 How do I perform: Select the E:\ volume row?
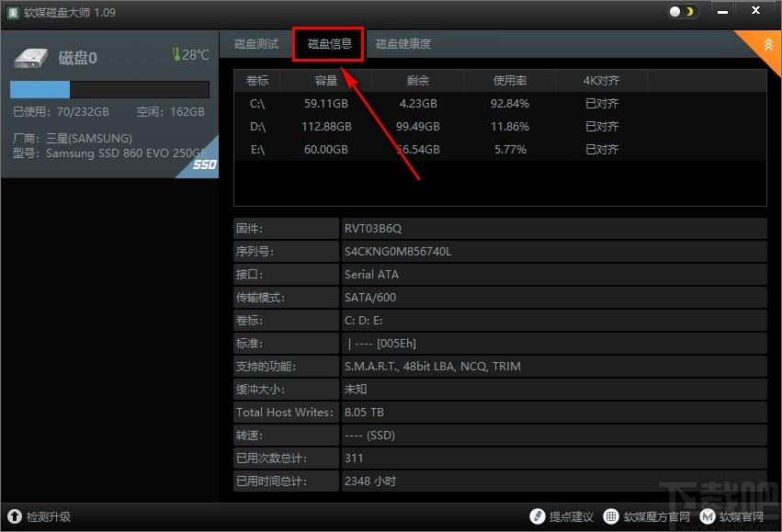click(500, 150)
